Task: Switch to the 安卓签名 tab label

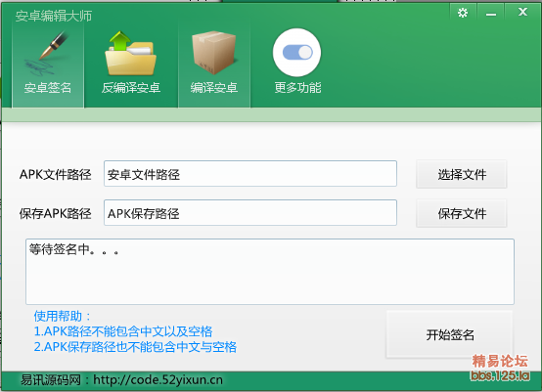Action: (48, 88)
